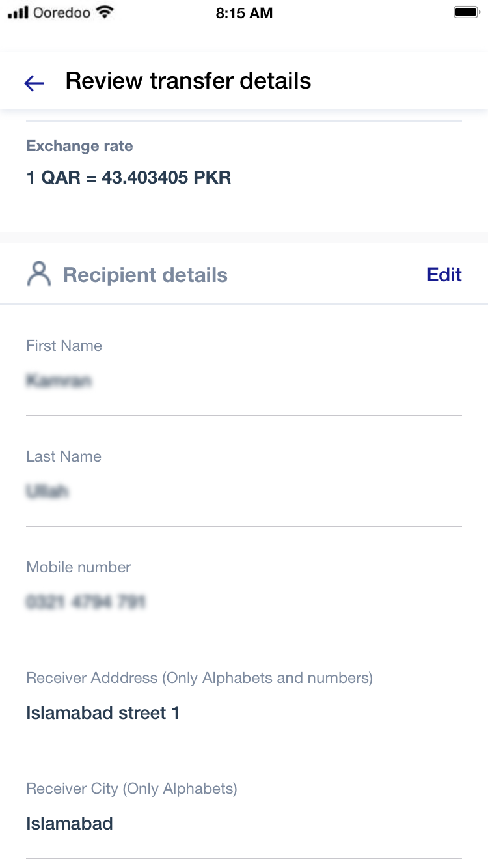Tap the Last Name label

[x=64, y=456]
